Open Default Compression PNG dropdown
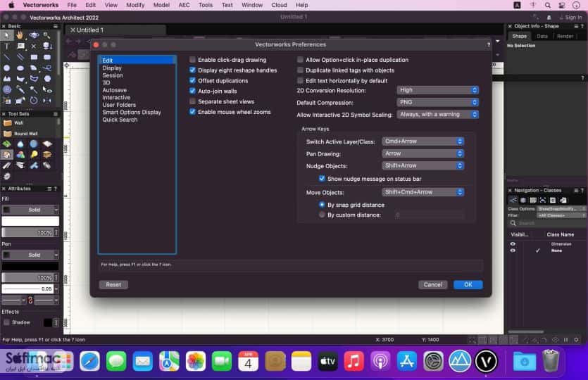Image resolution: width=588 pixels, height=380 pixels. tap(437, 102)
